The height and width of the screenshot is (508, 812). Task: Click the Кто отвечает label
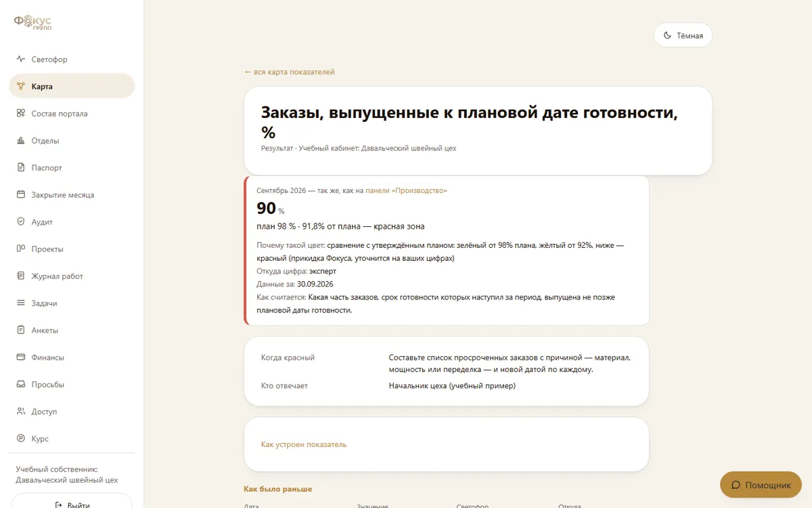click(284, 385)
